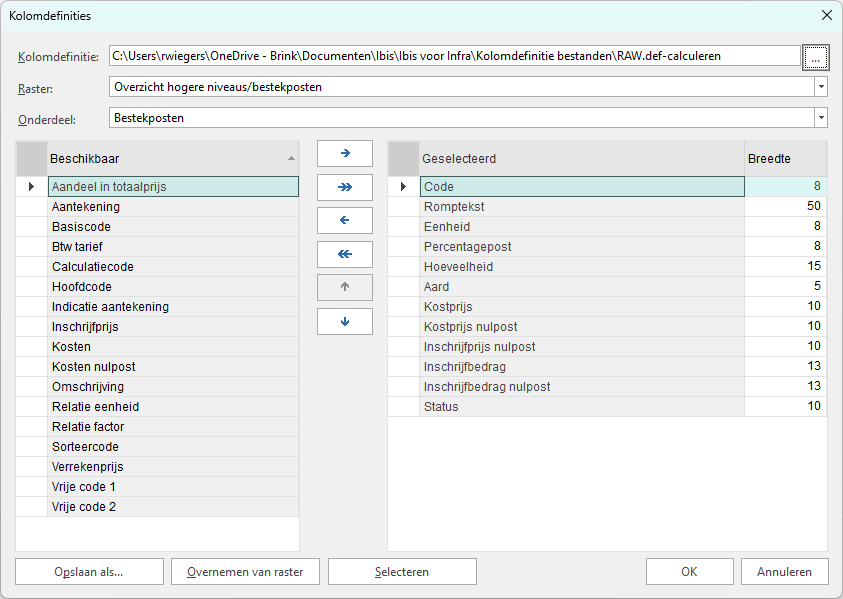Click the move up arrow button
Viewport: 843px width, 599px height.
(345, 288)
